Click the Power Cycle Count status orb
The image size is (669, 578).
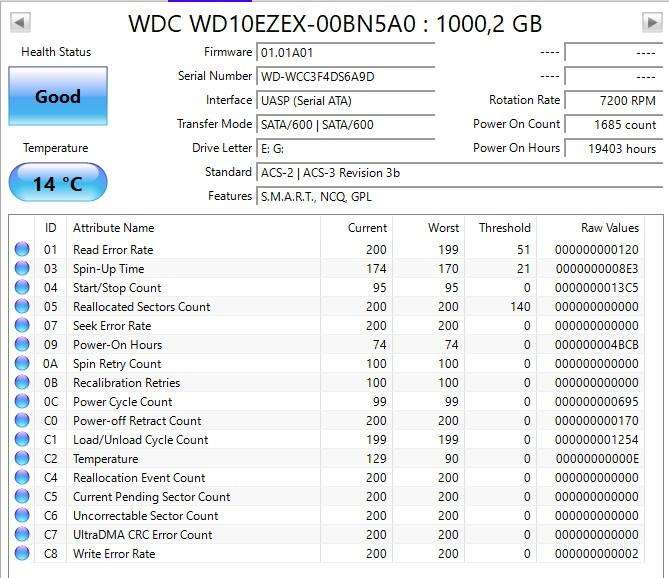[x=22, y=401]
